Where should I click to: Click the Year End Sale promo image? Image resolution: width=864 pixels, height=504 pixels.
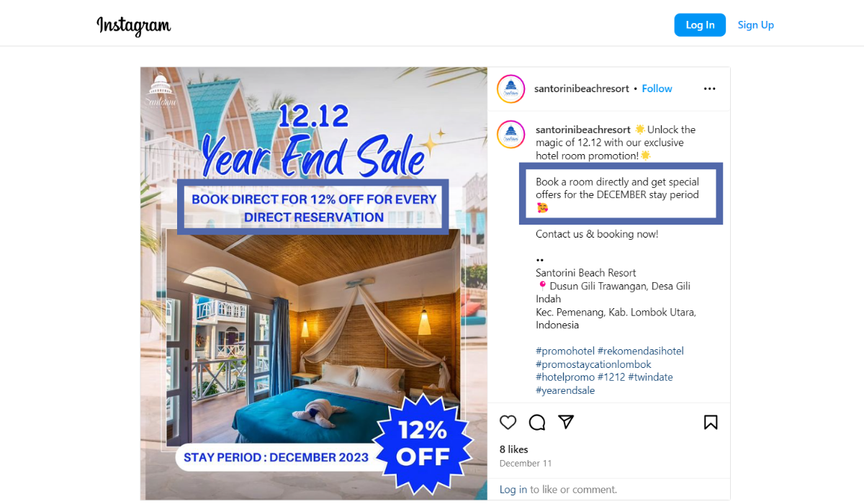click(x=314, y=284)
